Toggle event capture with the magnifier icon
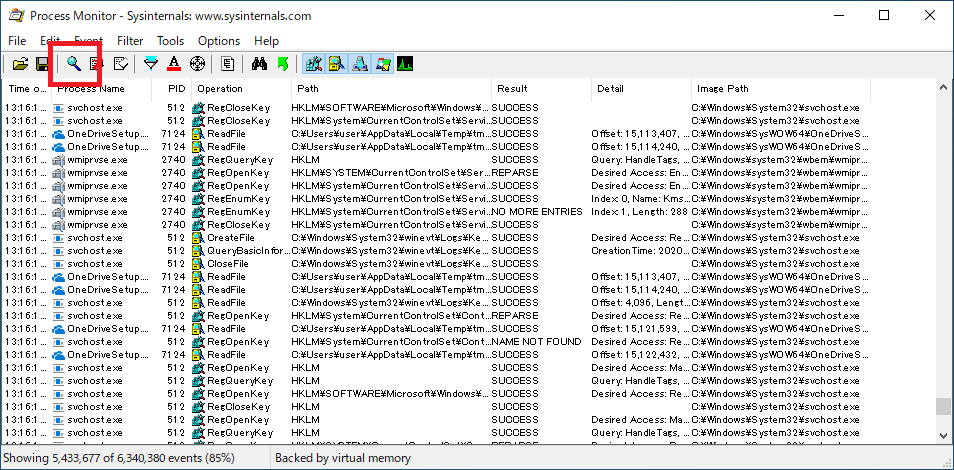This screenshot has height=470, width=954. point(74,63)
